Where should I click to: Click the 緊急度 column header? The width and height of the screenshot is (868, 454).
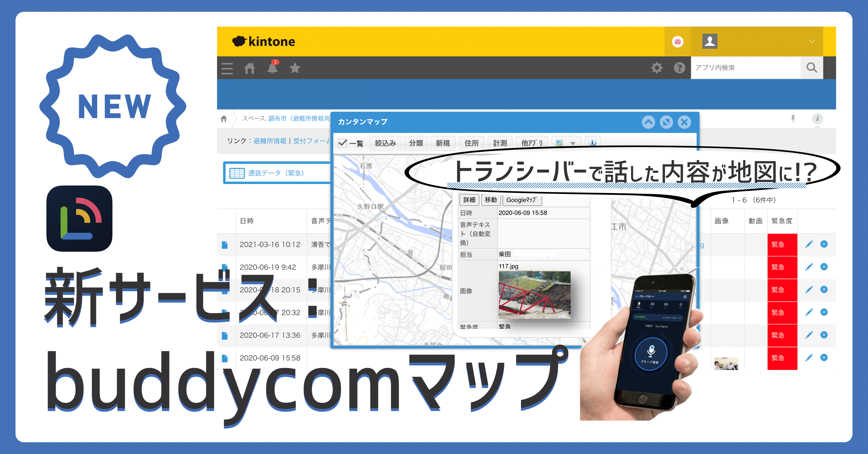coord(782,221)
